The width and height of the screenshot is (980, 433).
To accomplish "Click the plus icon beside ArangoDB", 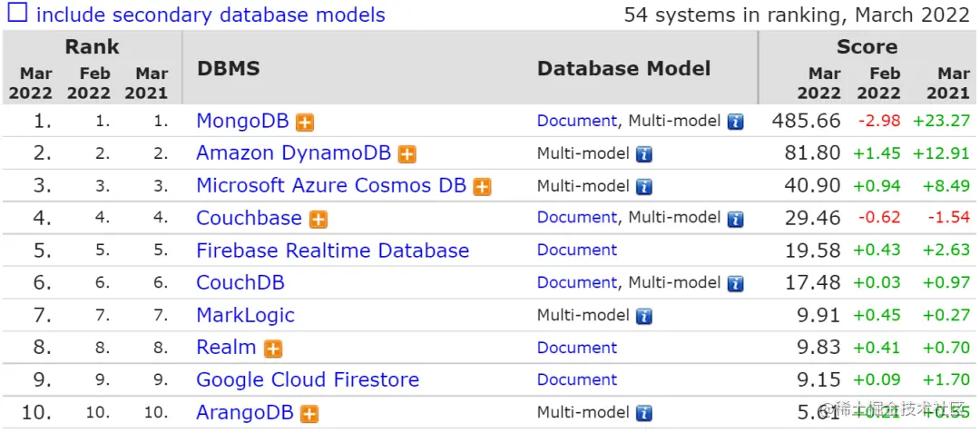I will click(309, 414).
